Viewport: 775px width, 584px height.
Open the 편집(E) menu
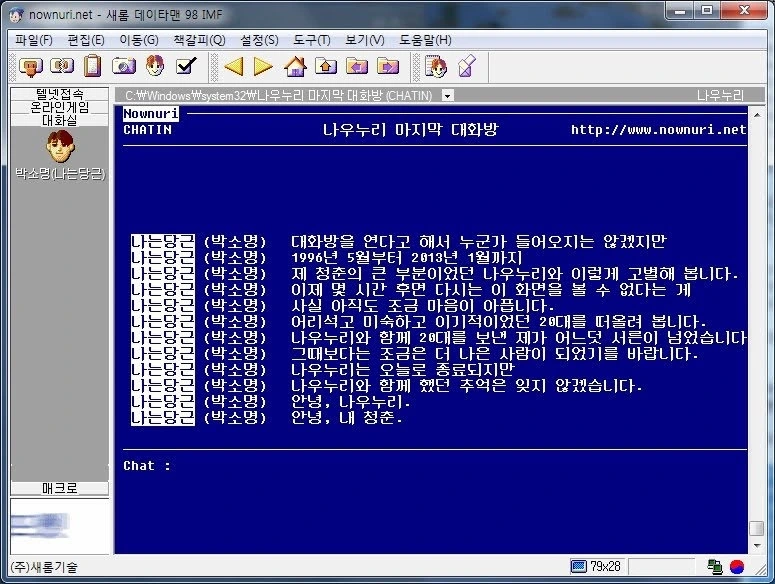click(86, 40)
